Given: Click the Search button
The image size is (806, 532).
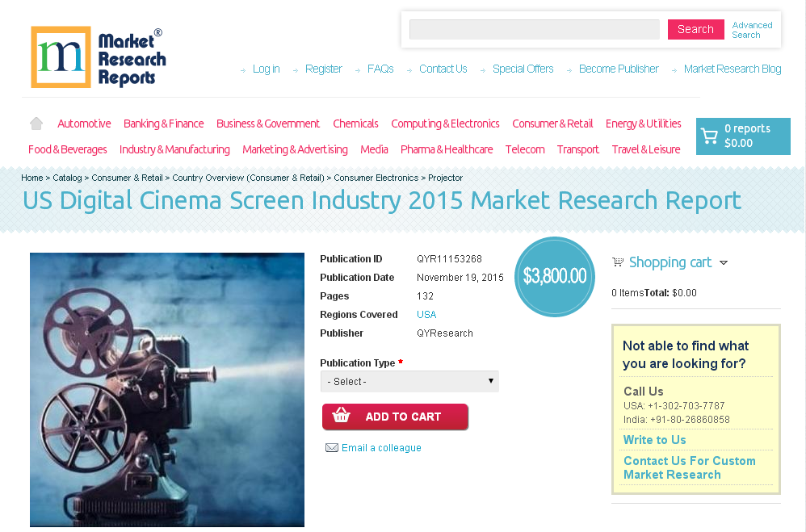Looking at the screenshot, I should tap(695, 28).
